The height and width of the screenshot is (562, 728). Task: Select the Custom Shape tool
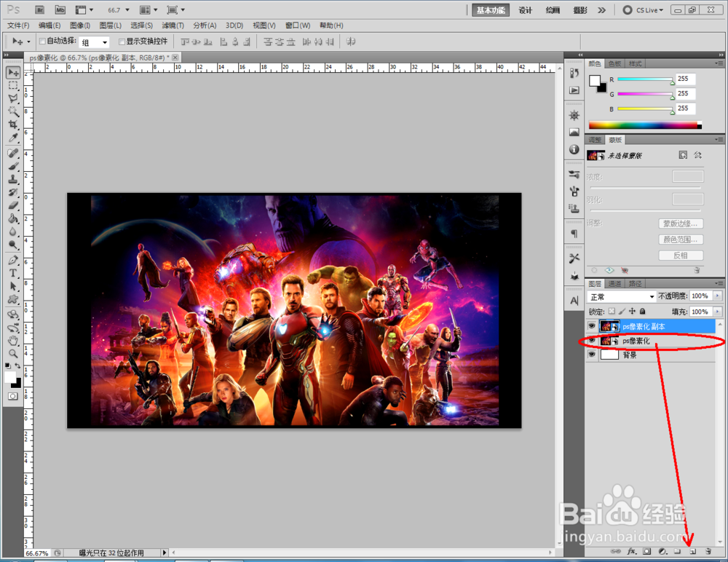tap(13, 299)
